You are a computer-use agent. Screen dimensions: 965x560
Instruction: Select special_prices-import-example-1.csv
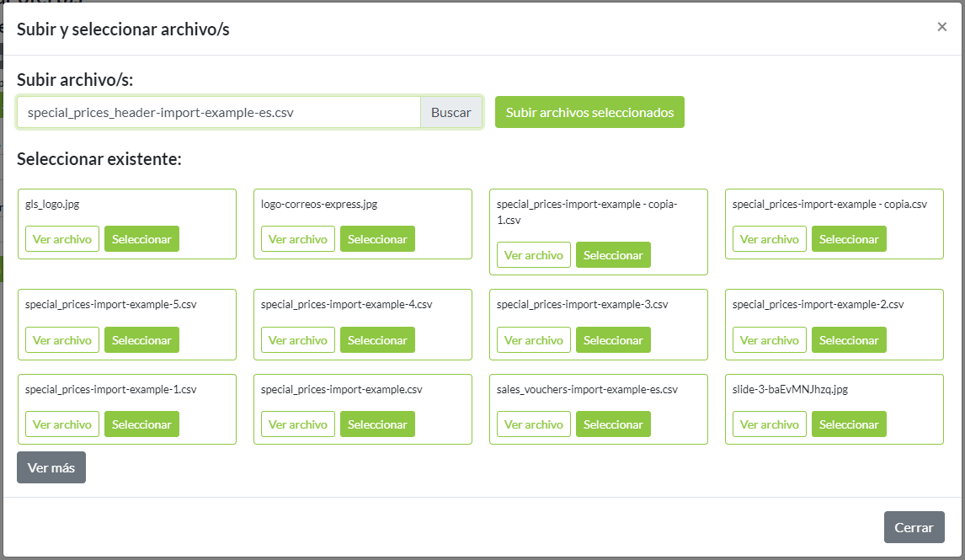141,424
